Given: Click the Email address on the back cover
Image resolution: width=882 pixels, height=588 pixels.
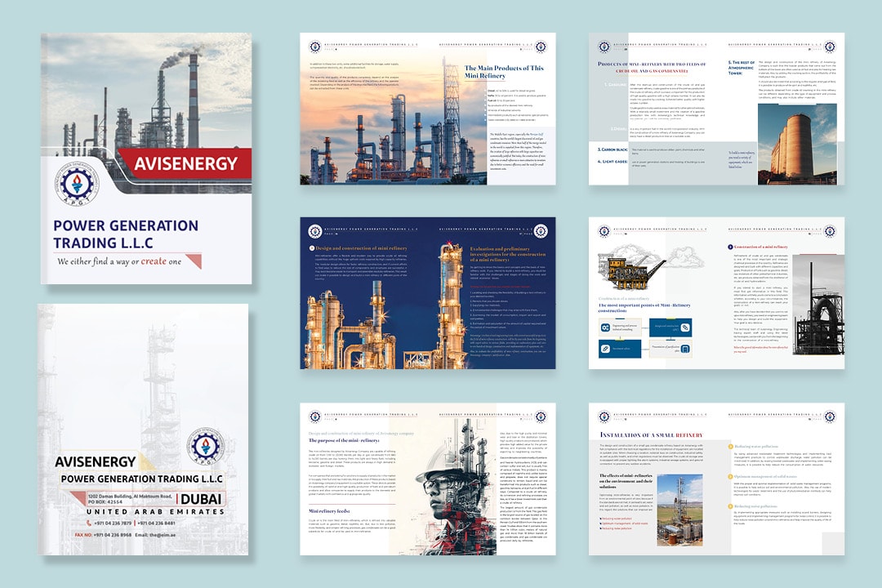Looking at the screenshot, I should 155,535.
